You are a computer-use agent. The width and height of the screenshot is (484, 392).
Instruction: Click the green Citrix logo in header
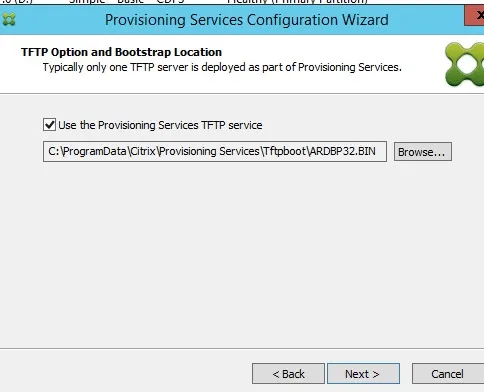(x=464, y=64)
